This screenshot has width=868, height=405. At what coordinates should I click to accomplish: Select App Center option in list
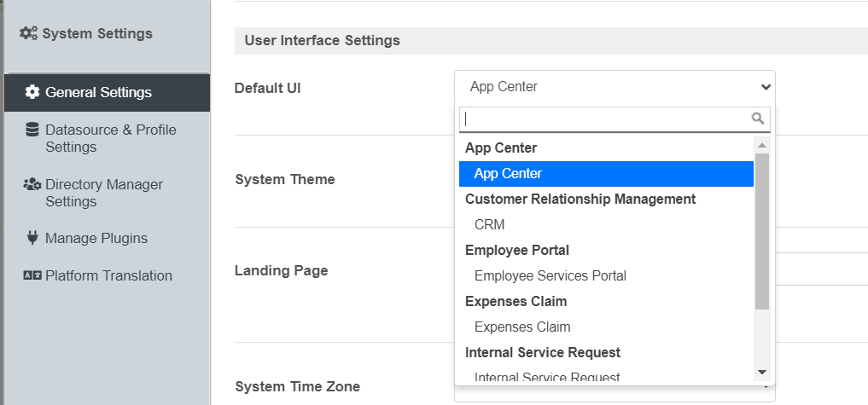(x=508, y=174)
